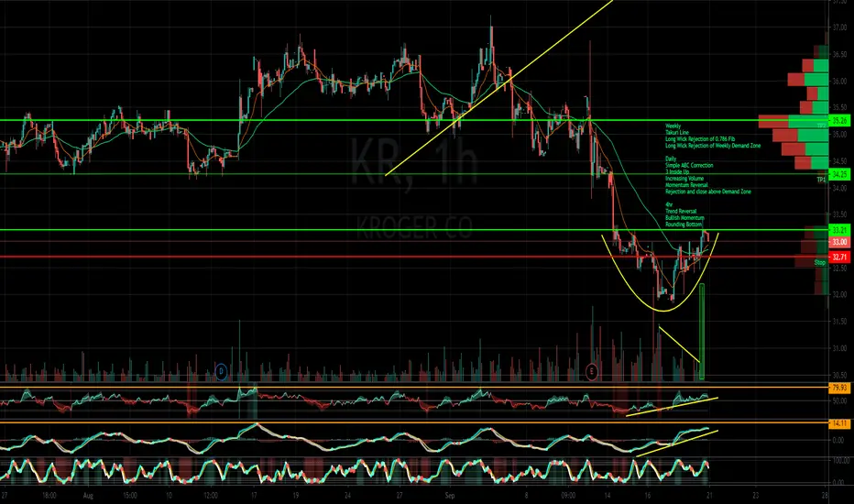Open the earnings 'E' marker on chart

(592, 372)
